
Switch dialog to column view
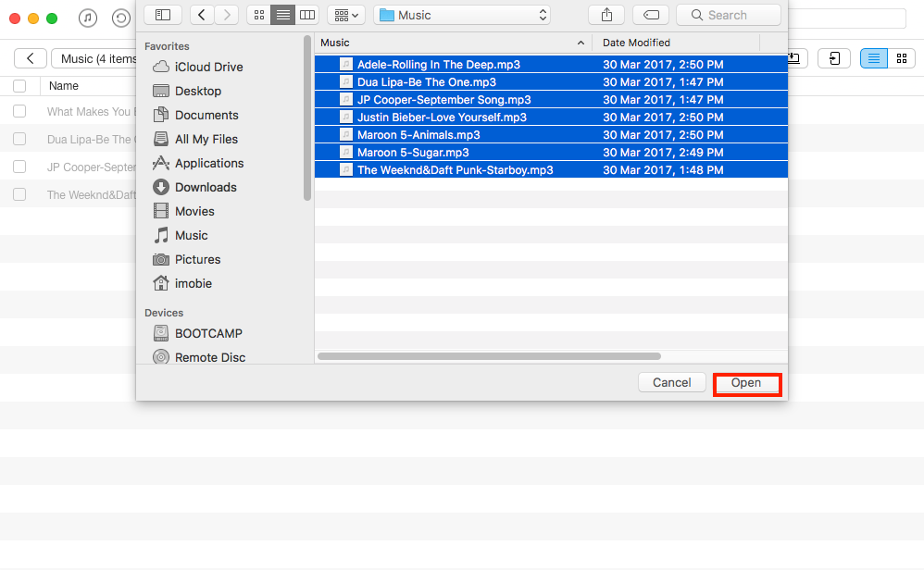pos(307,15)
